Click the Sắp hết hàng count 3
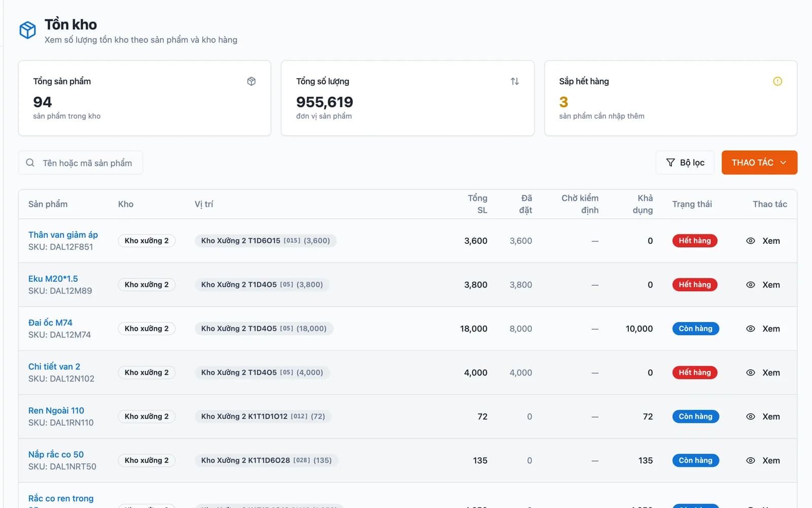812x508 pixels. point(563,102)
